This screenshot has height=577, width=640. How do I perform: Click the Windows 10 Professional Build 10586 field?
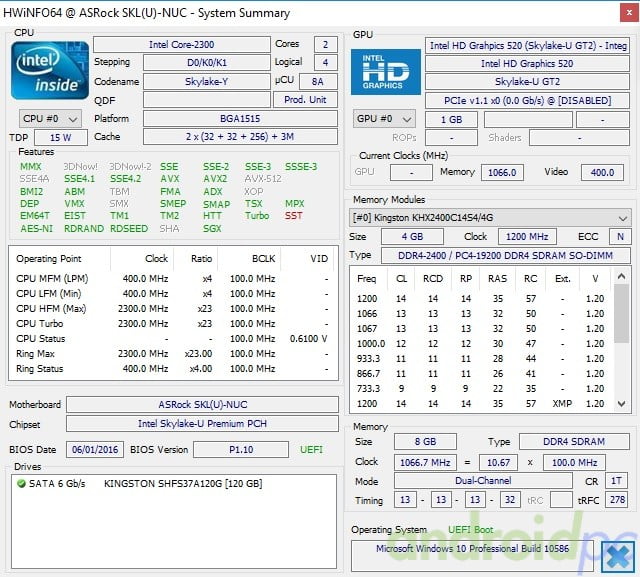472,555
